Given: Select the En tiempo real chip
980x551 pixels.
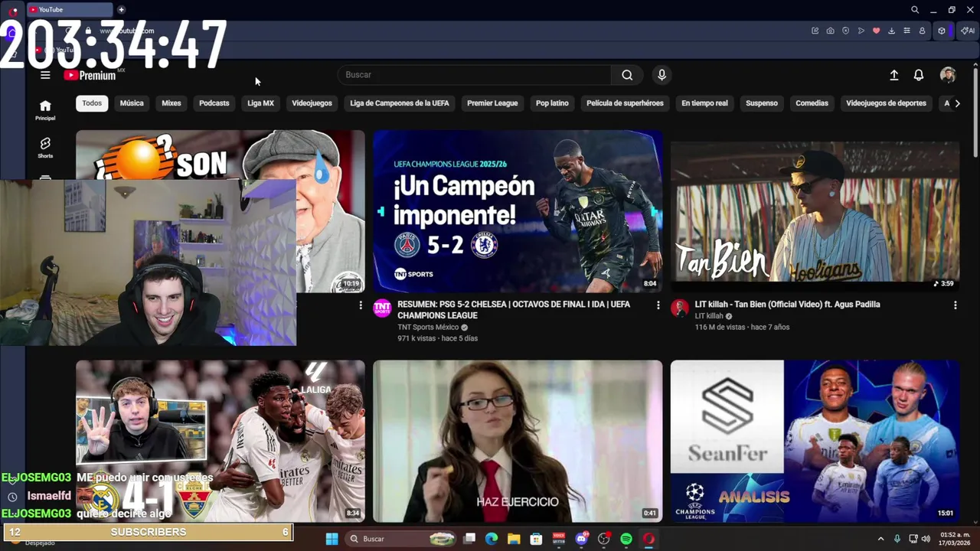Looking at the screenshot, I should click(704, 103).
